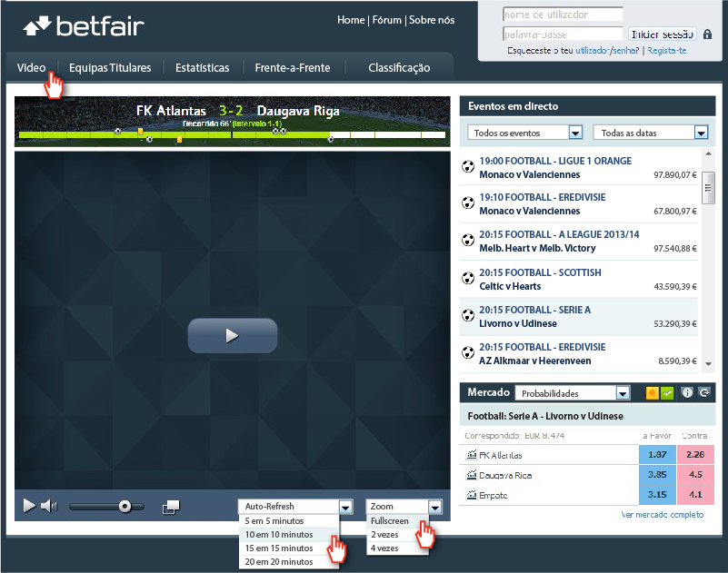728x573 pixels.
Task: Open market info with the i icon
Action: click(x=687, y=393)
